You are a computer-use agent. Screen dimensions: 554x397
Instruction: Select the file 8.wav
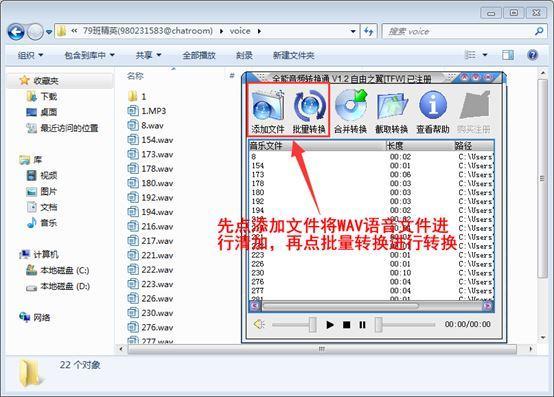coord(145,125)
